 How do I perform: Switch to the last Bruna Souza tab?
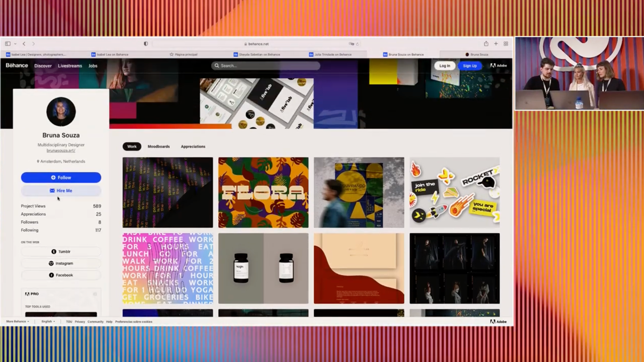point(477,54)
